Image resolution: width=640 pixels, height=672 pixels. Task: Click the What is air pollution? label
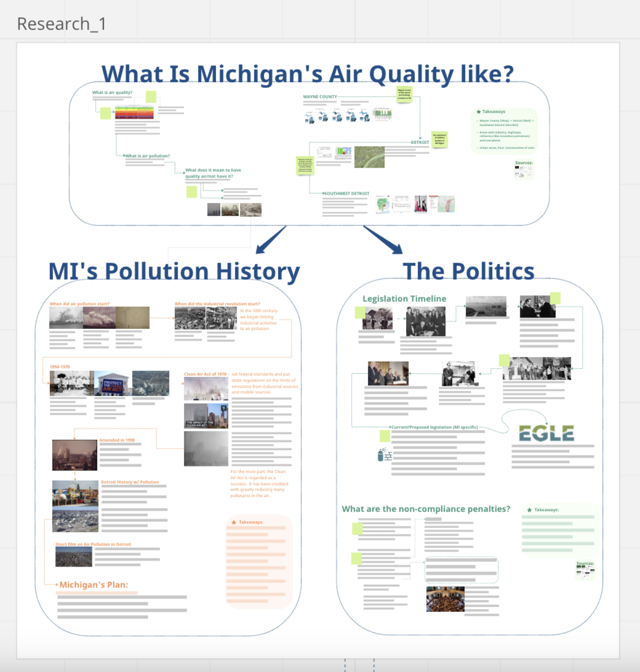coord(147,156)
